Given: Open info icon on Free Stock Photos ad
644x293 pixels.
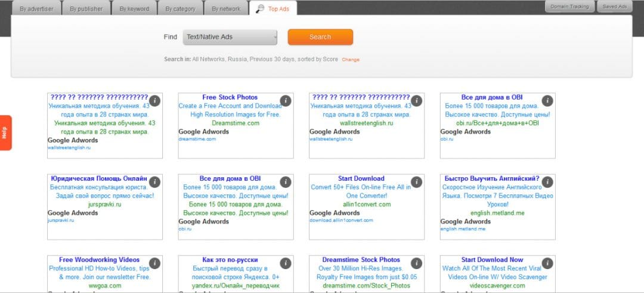Looking at the screenshot, I should [286, 101].
